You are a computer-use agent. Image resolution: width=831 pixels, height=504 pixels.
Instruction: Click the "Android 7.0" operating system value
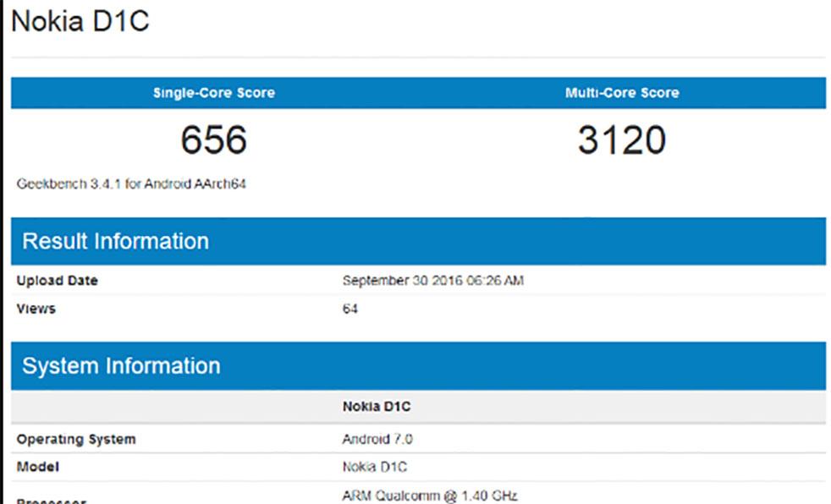tap(377, 440)
